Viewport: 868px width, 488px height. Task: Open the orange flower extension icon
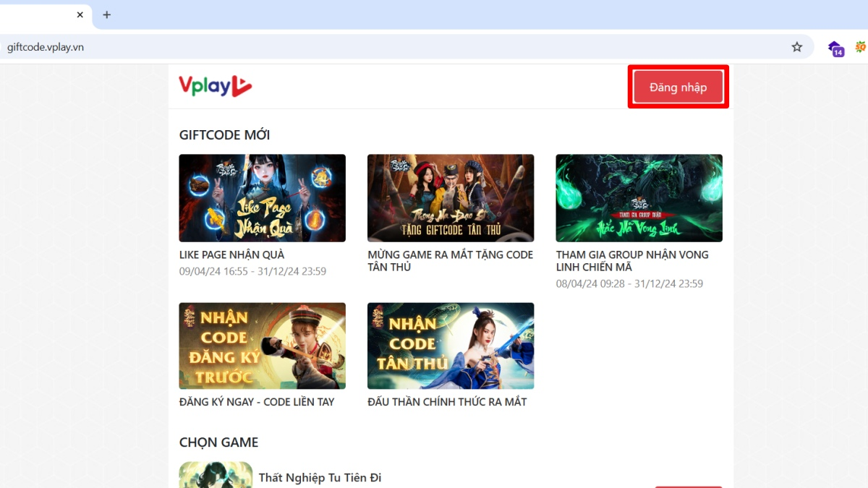click(x=861, y=47)
